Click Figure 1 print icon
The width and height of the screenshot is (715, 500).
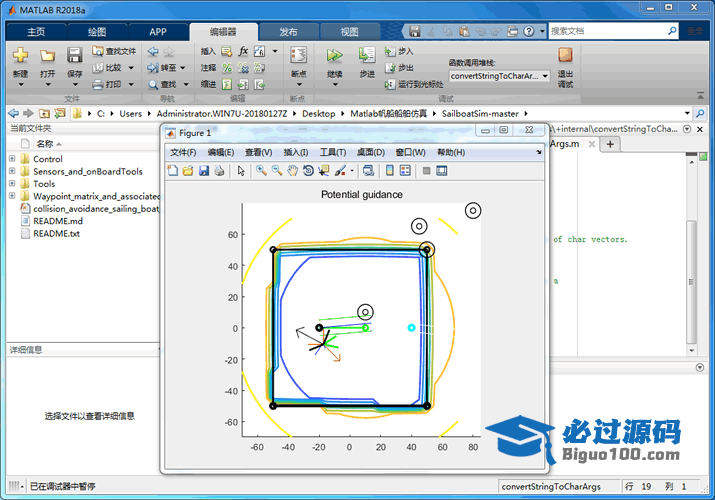click(x=219, y=171)
